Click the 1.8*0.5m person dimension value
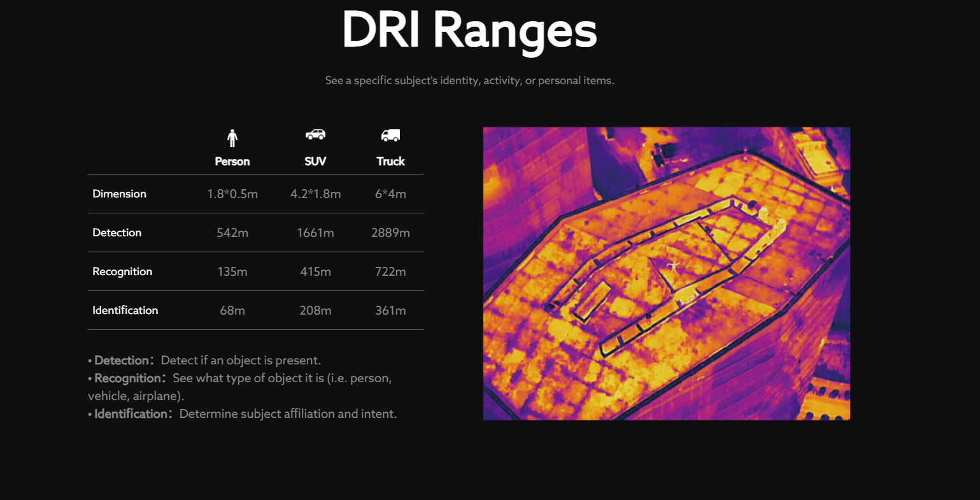 click(x=232, y=194)
